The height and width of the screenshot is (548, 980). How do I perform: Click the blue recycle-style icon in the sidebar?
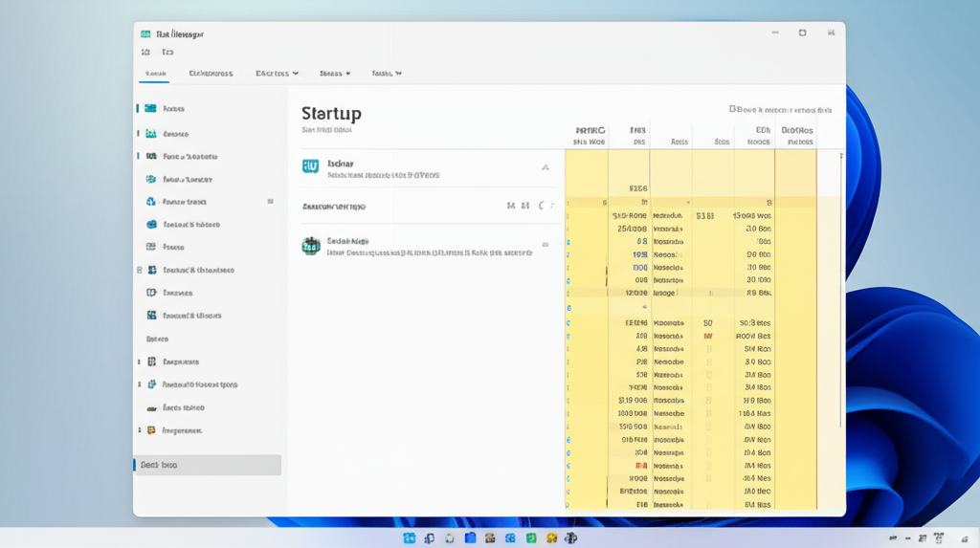(x=151, y=202)
